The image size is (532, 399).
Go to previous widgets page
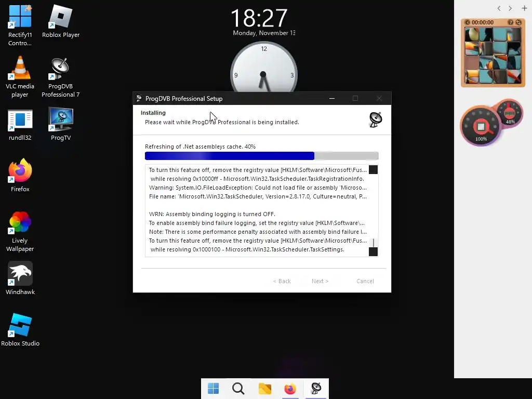[499, 8]
